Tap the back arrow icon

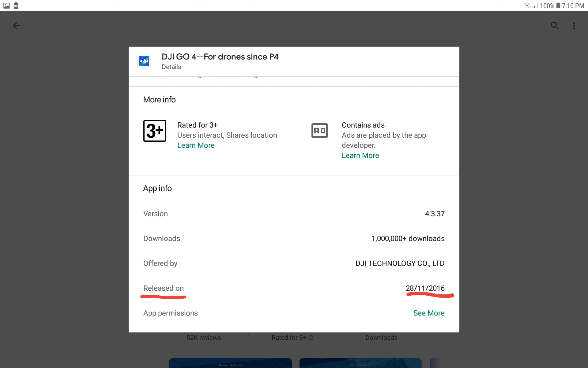[x=17, y=26]
